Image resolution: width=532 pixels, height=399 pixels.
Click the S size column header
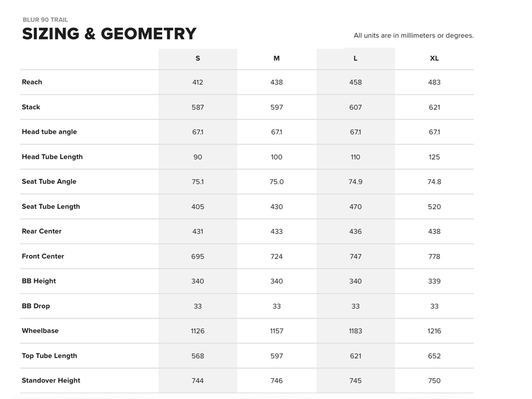coord(197,59)
